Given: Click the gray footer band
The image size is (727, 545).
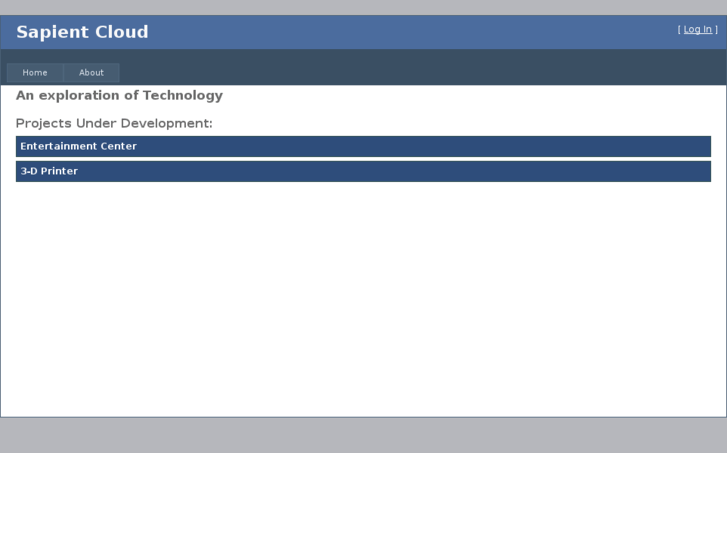Looking at the screenshot, I should [x=363, y=435].
